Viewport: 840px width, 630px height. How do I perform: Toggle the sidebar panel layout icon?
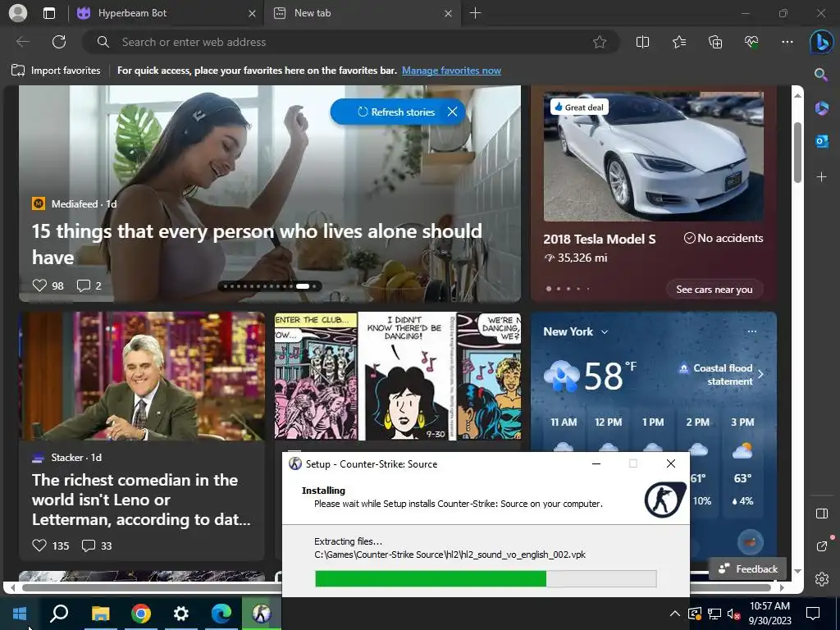point(821,514)
